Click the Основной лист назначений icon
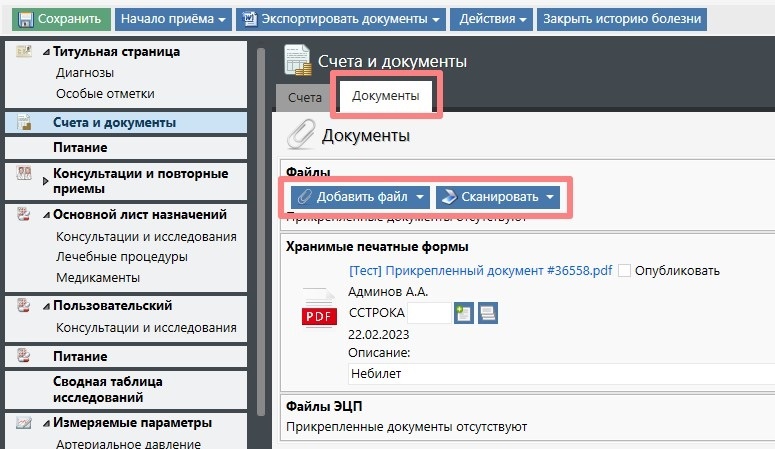This screenshot has width=775, height=449. point(25,214)
